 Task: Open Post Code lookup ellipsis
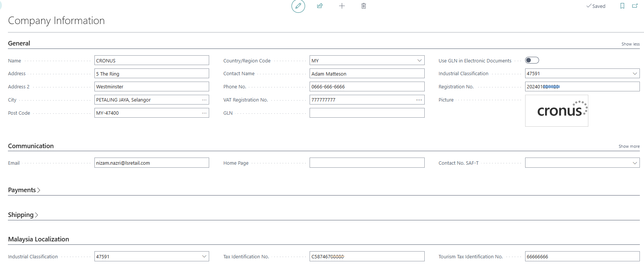coord(204,113)
